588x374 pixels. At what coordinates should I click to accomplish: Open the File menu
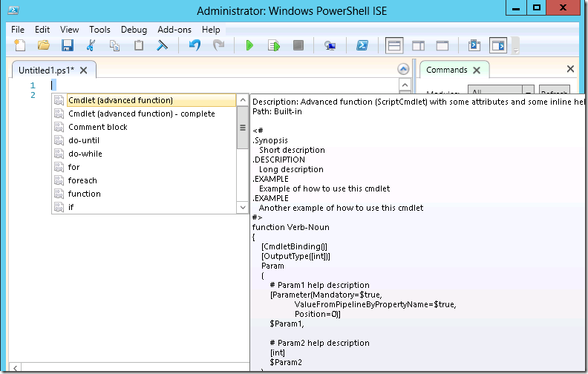click(18, 30)
